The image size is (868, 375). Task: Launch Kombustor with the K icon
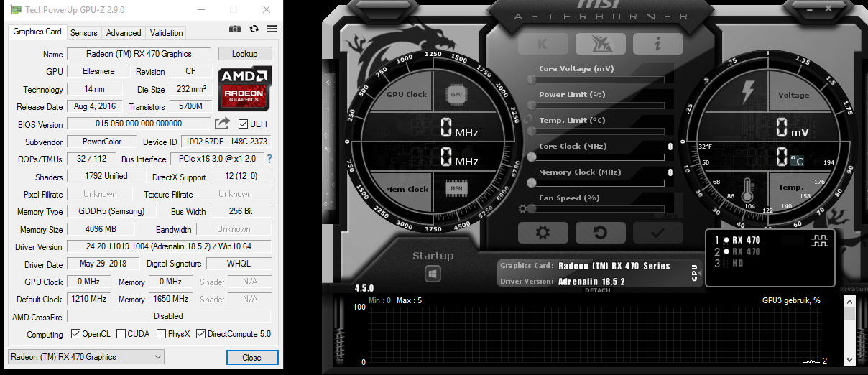[542, 43]
